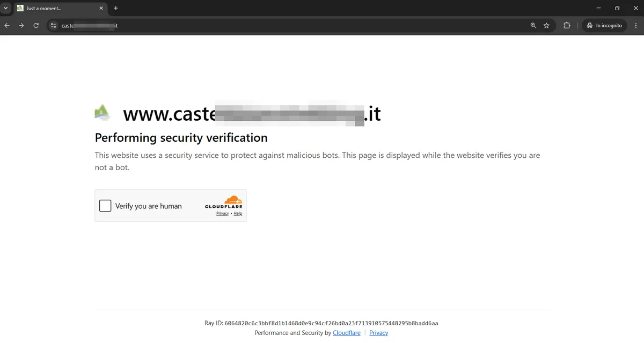Open Chrome's three-dot menu
Screen dimensions: 644x343
pos(635,25)
